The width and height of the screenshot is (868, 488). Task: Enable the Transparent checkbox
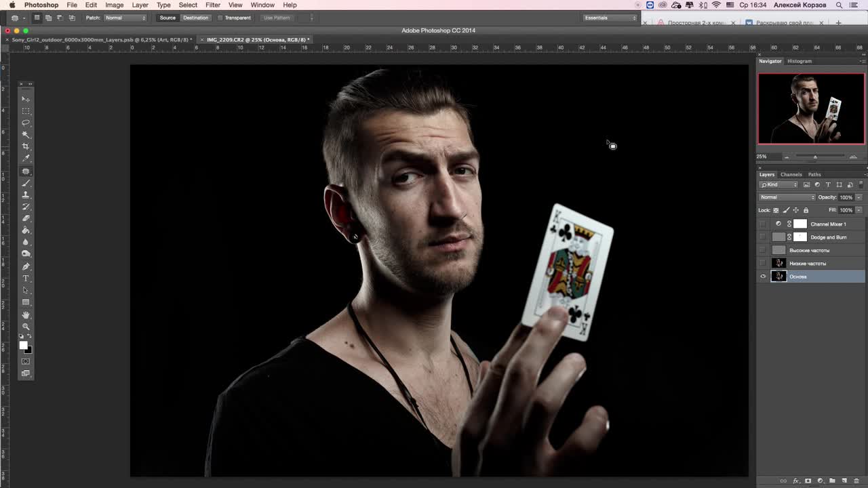point(220,18)
